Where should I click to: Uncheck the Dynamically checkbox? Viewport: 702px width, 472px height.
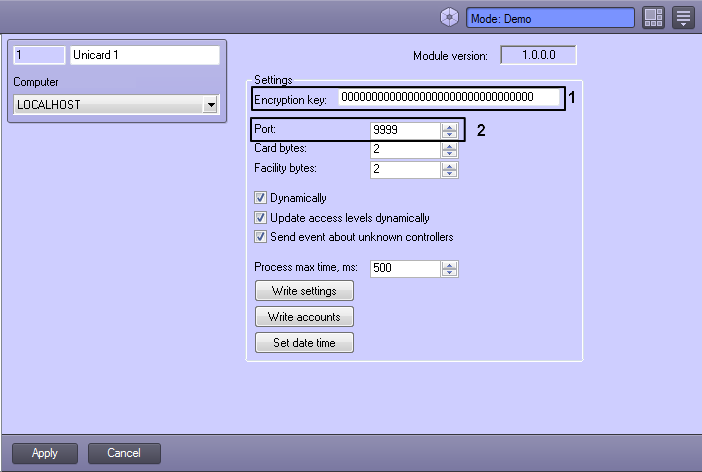click(x=260, y=197)
